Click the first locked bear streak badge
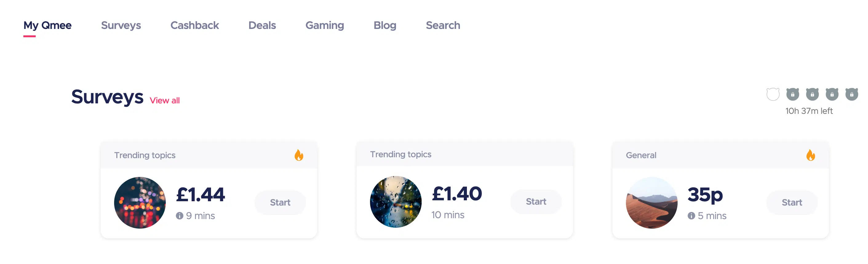Viewport: 868px width, 264px height. click(793, 95)
